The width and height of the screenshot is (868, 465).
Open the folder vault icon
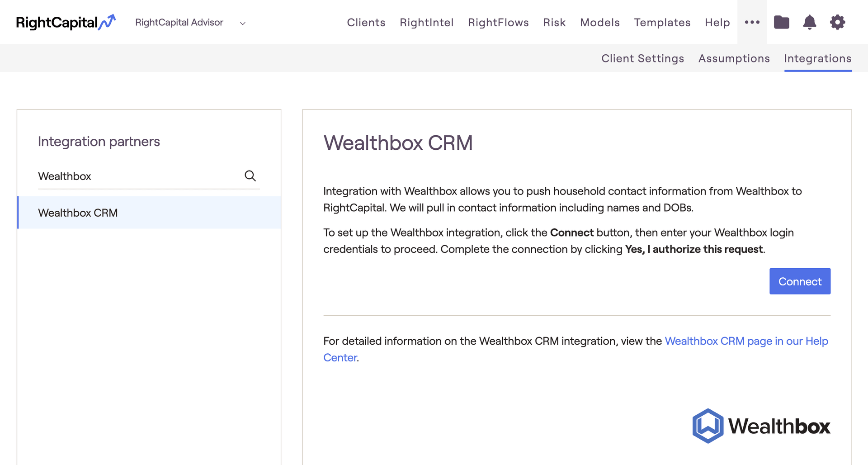tap(782, 22)
